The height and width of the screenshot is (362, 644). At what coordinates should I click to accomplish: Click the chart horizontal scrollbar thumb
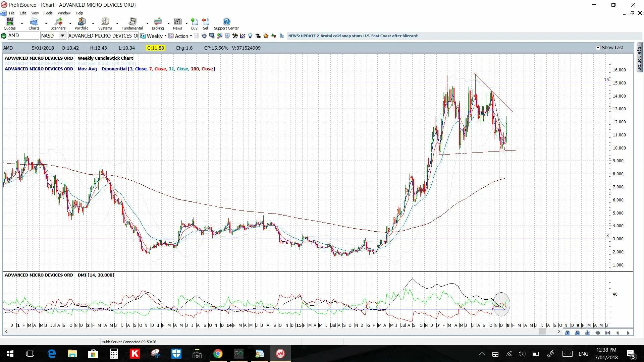542,331
